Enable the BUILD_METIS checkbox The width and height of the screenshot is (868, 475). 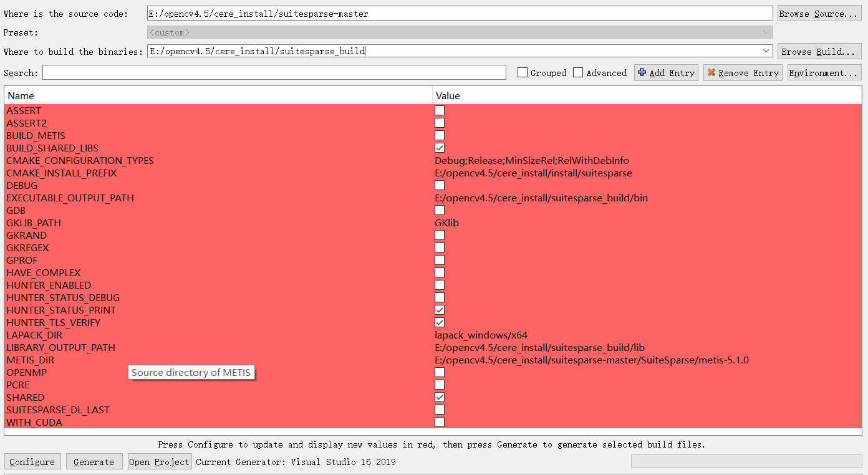click(440, 135)
